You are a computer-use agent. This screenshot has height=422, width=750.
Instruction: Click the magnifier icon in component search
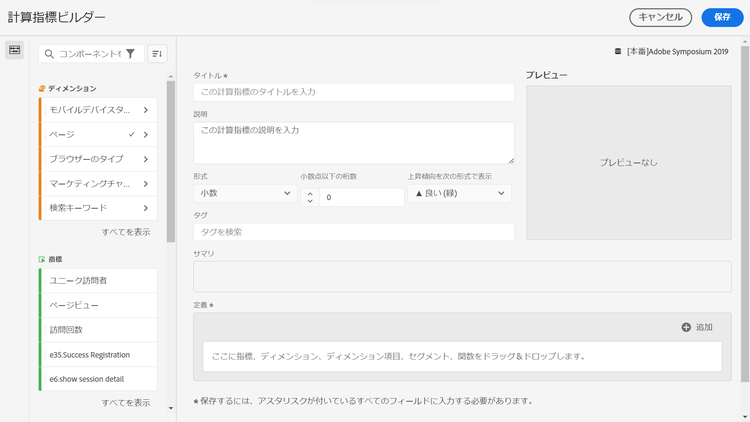49,54
